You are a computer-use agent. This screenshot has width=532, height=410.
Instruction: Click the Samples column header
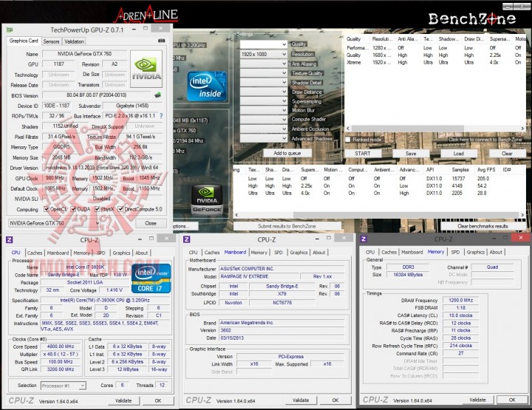click(x=460, y=170)
